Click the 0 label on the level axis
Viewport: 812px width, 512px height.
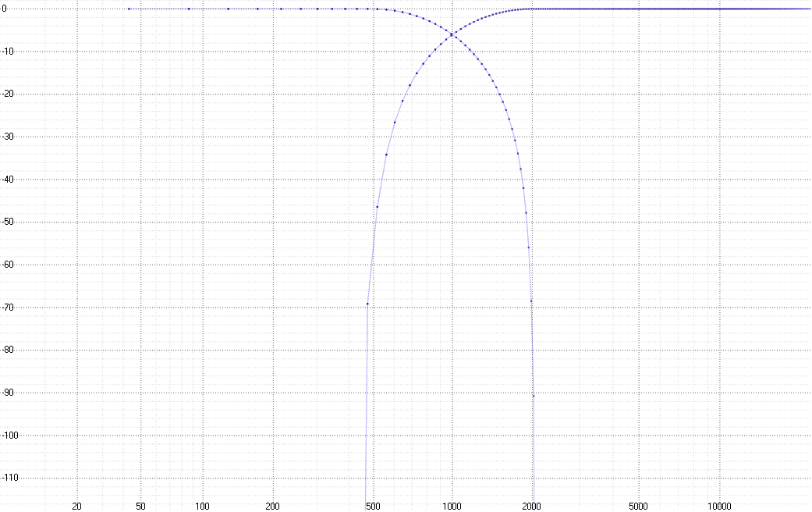(x=4, y=9)
